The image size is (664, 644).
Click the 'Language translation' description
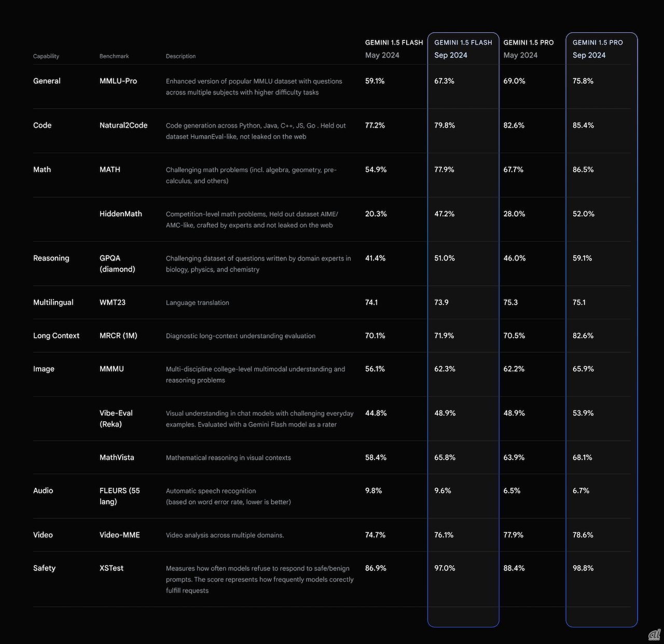coord(198,303)
